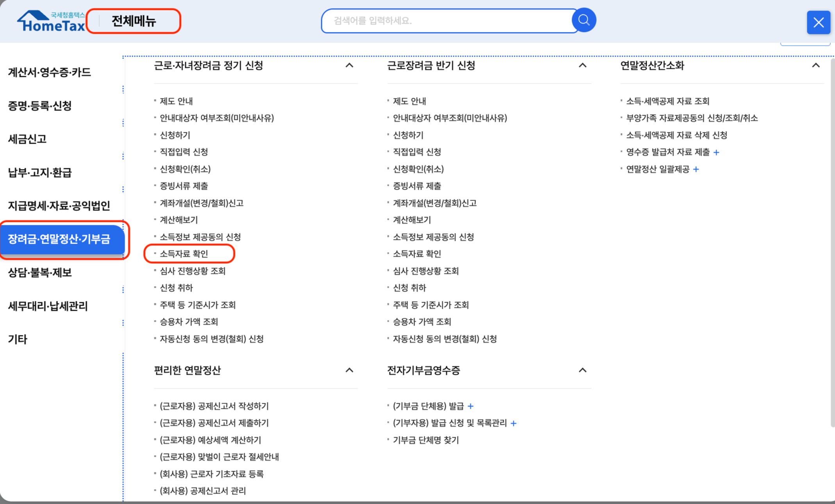The image size is (835, 504).
Task: Collapse 편리한 연말정산 section chevron
Action: pyautogui.click(x=349, y=370)
